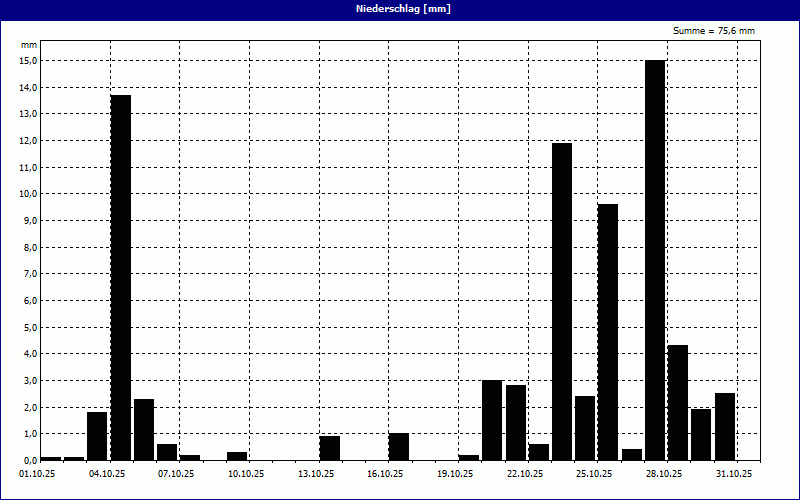This screenshot has width=800, height=500.
Task: Click the 0,9 mm bar on 13.10.25
Action: [330, 448]
